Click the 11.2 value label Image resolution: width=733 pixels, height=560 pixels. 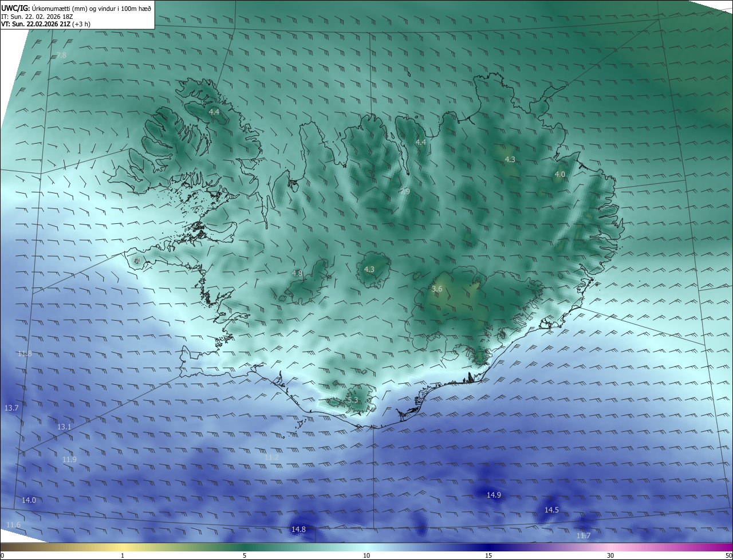coord(271,457)
